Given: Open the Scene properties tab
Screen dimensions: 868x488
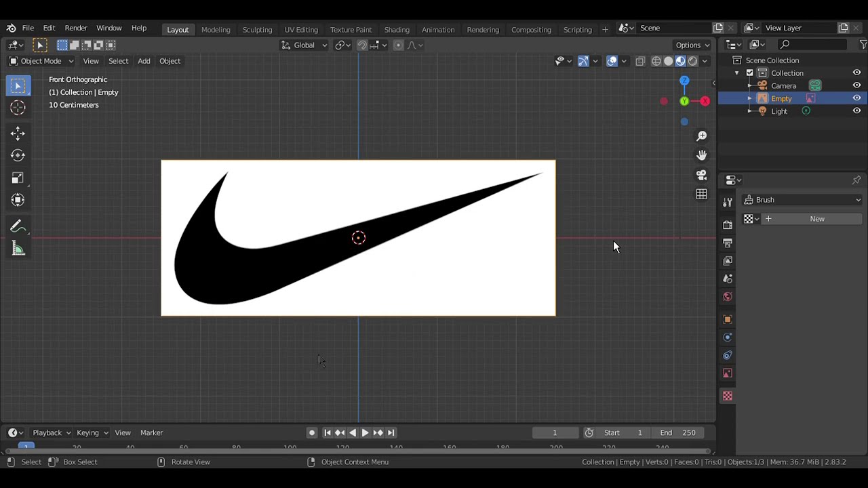Looking at the screenshot, I should 728,279.
